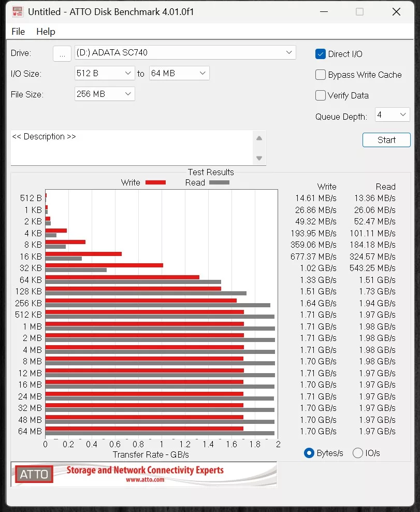Image resolution: width=420 pixels, height=512 pixels.
Task: Click the read value 13.36 MB/s
Action: pyautogui.click(x=375, y=198)
